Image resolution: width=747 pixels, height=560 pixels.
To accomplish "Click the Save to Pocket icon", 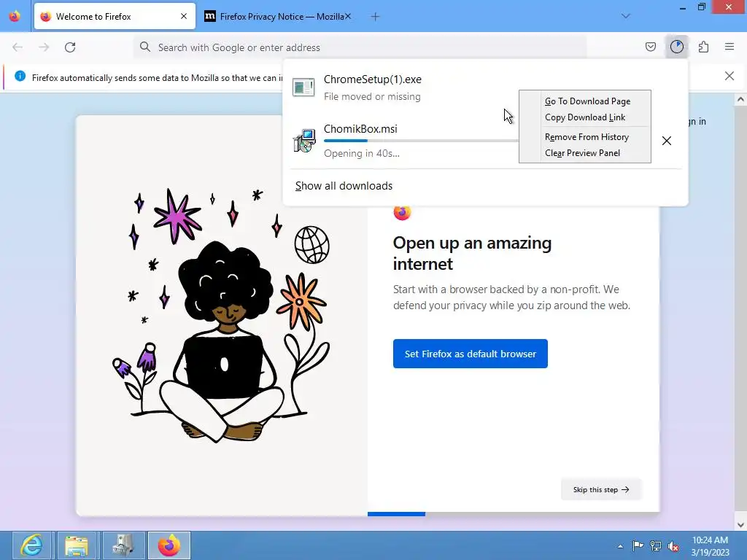I will pos(650,47).
